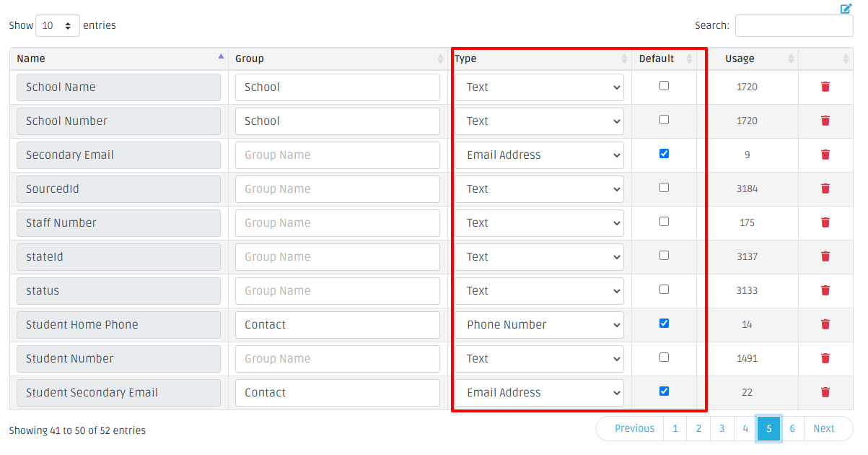Uncheck Default for Secondary Email
Viewport: 868px width, 455px height.
click(x=664, y=153)
